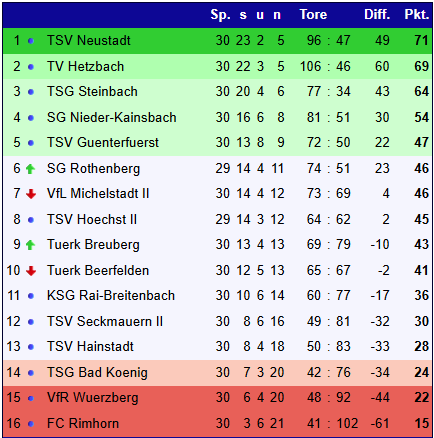Click the Pkt. column header
This screenshot has width=434, height=438.
click(x=416, y=15)
